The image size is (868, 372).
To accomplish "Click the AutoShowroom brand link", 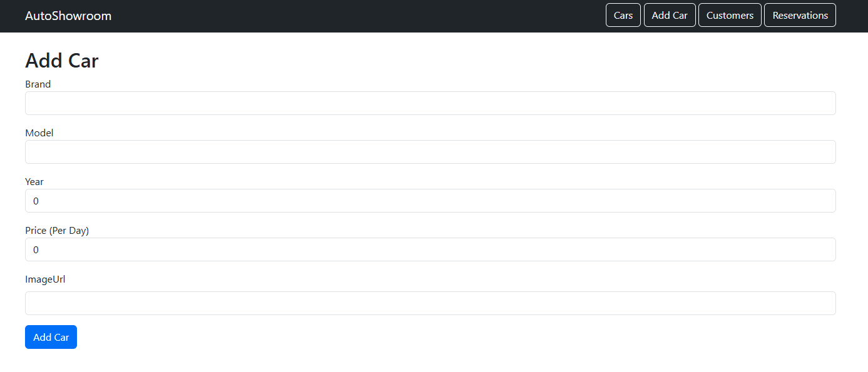I will [x=68, y=16].
